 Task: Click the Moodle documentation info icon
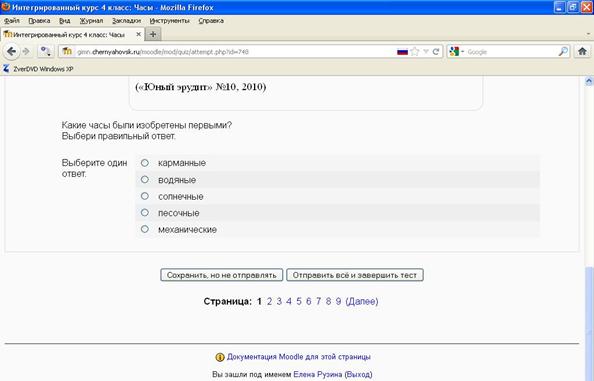220,357
